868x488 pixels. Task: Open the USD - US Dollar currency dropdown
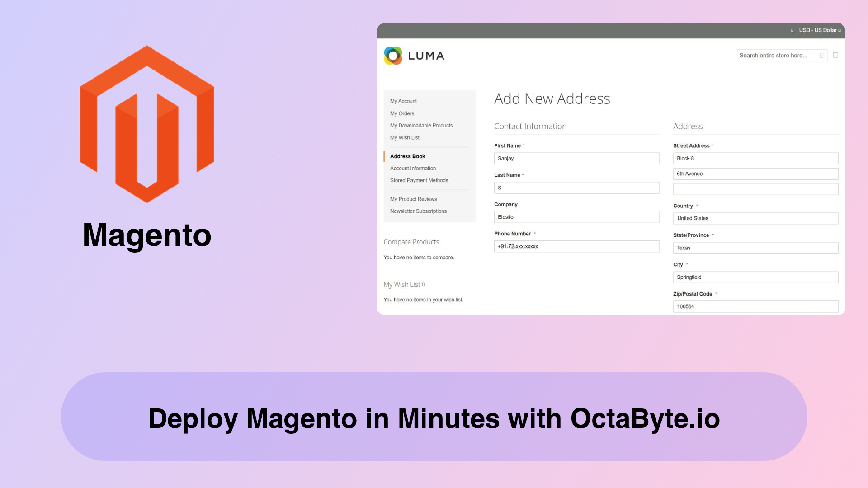[817, 30]
